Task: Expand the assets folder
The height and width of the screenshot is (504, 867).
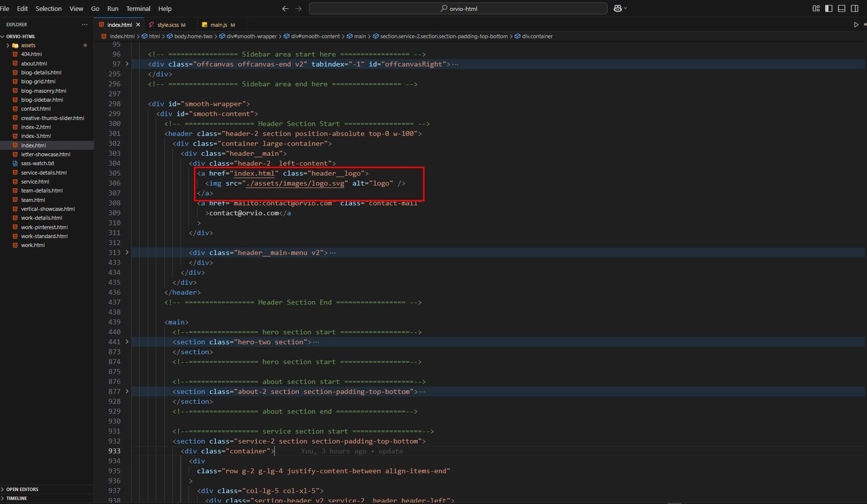Action: (x=28, y=45)
